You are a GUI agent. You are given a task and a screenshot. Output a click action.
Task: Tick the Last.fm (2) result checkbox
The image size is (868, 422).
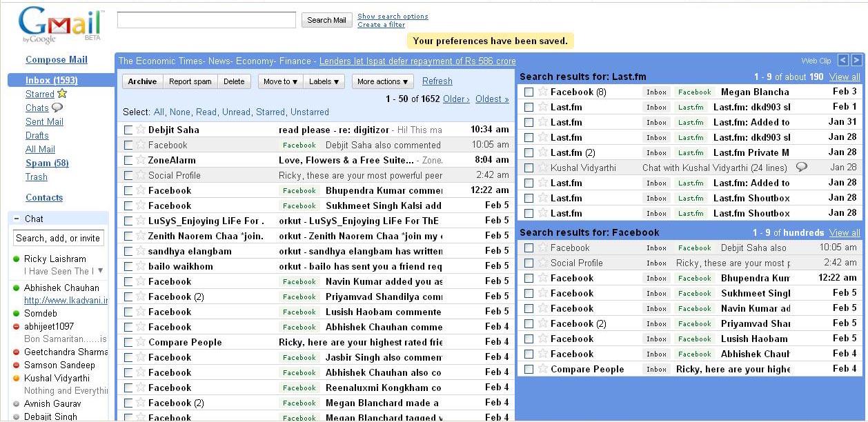529,152
